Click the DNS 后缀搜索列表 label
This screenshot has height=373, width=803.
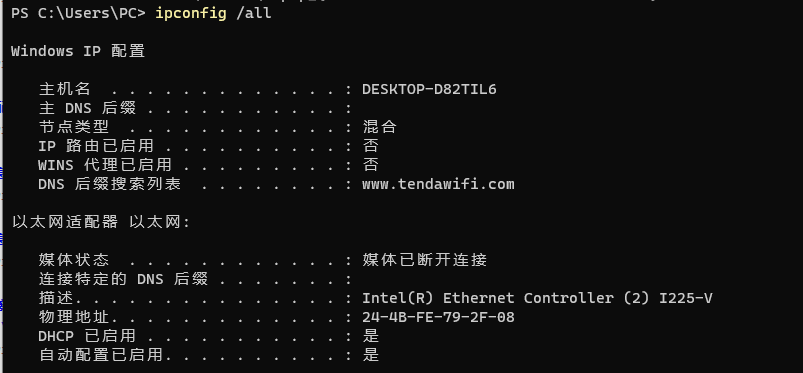click(109, 184)
